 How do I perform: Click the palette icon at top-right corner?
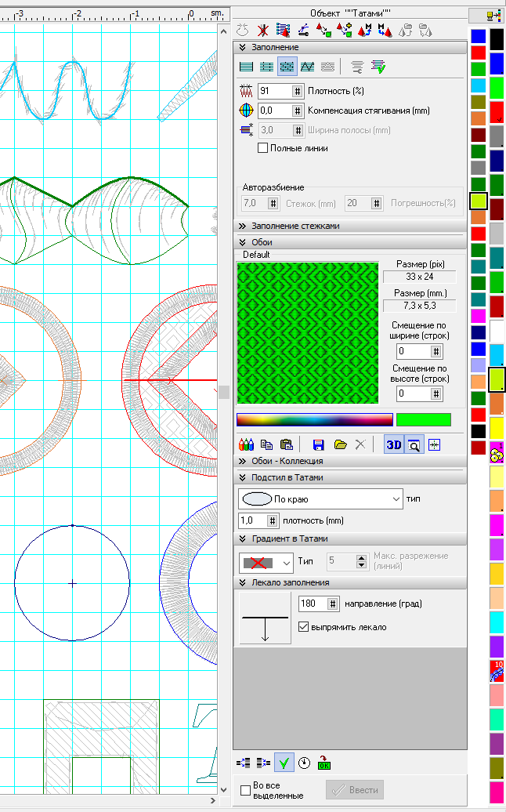click(x=493, y=16)
